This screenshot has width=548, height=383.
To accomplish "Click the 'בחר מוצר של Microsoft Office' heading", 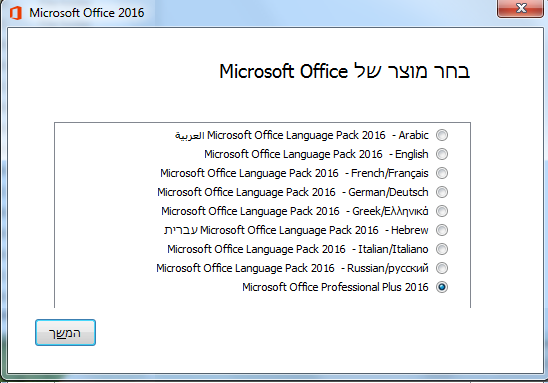I will pos(345,71).
